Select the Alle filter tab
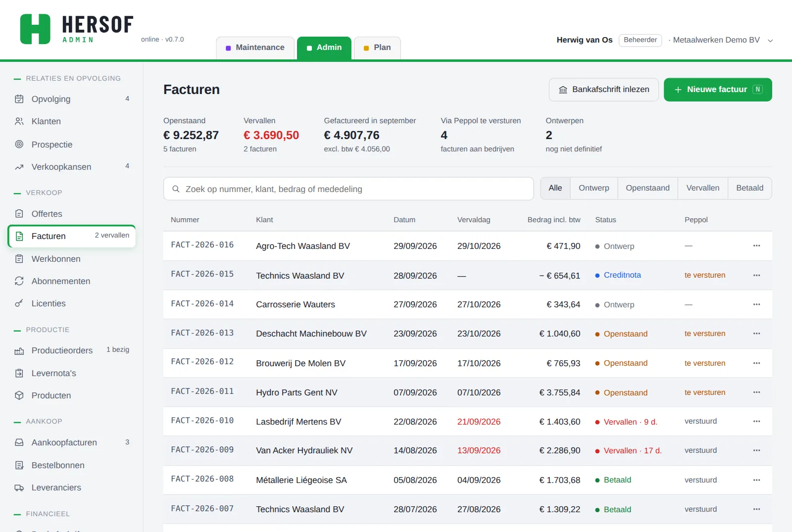 point(555,188)
